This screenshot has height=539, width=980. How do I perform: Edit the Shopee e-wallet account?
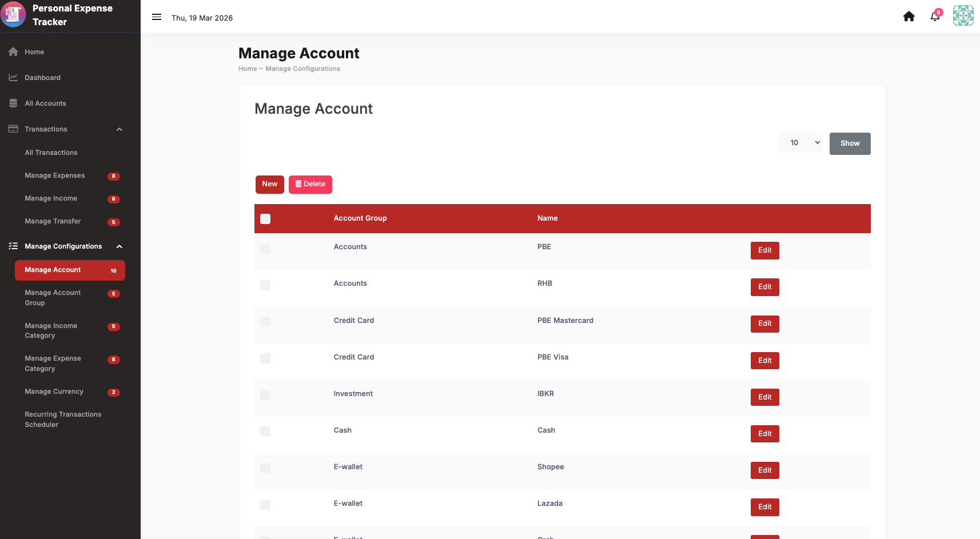(765, 470)
